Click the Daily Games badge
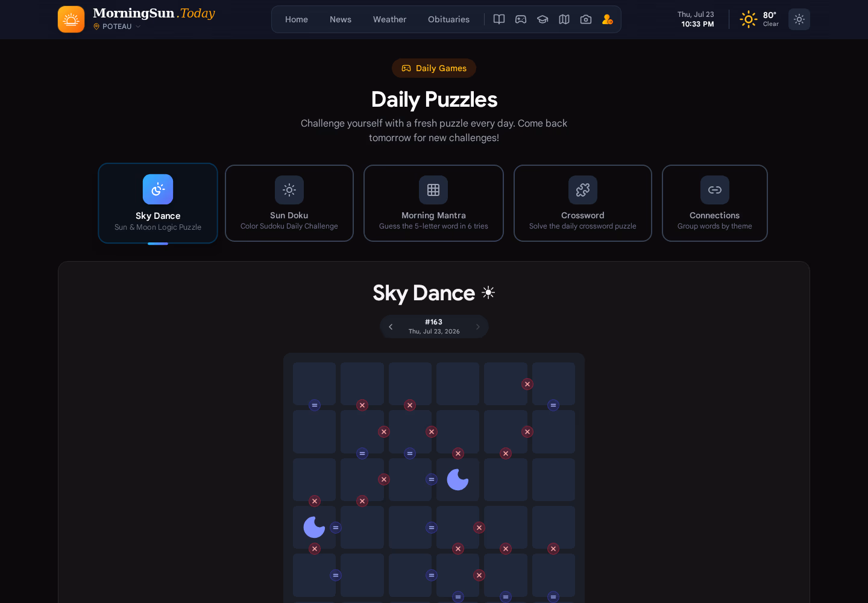 click(434, 68)
